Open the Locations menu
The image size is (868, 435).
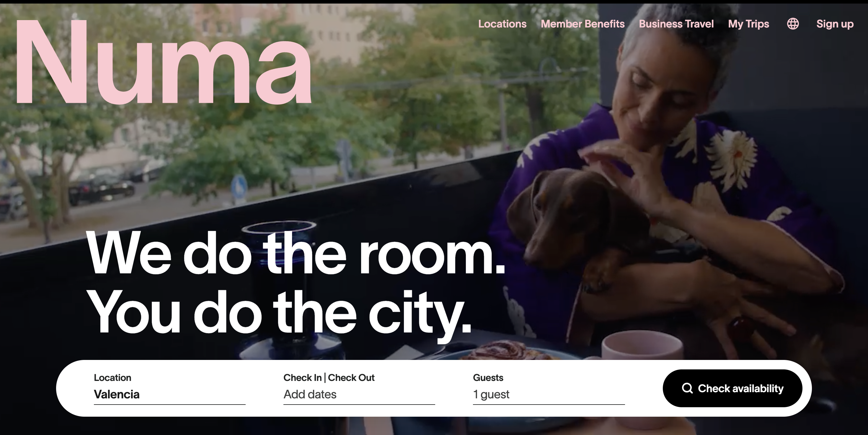(x=502, y=24)
